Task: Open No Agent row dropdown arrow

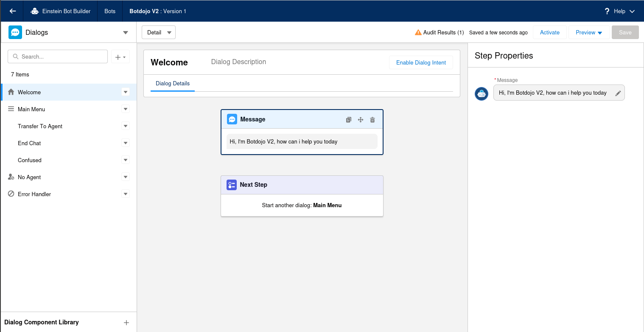Action: [125, 177]
